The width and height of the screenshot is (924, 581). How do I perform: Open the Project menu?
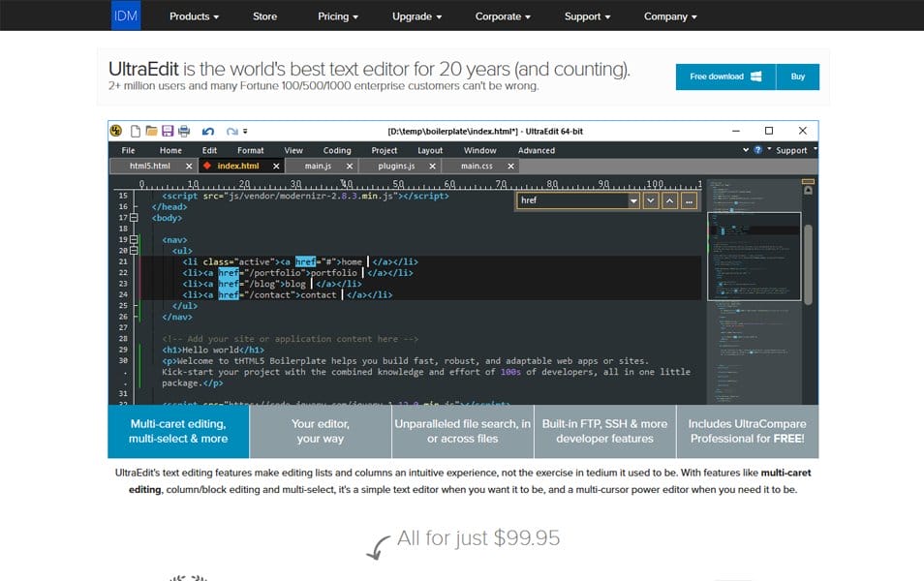click(x=385, y=150)
